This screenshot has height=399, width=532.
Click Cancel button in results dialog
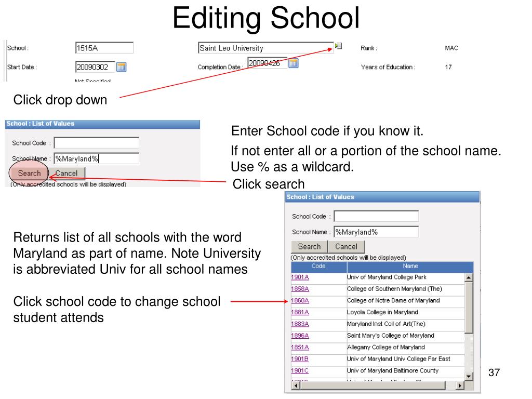click(346, 247)
